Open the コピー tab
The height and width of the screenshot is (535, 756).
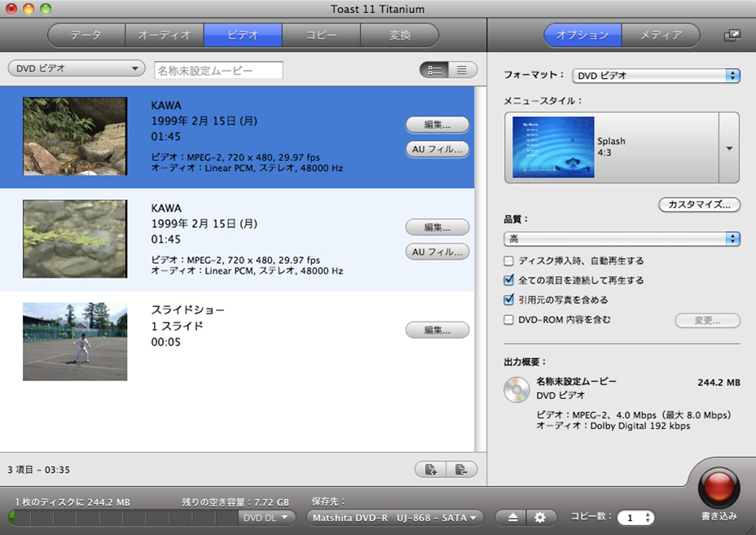pyautogui.click(x=321, y=35)
